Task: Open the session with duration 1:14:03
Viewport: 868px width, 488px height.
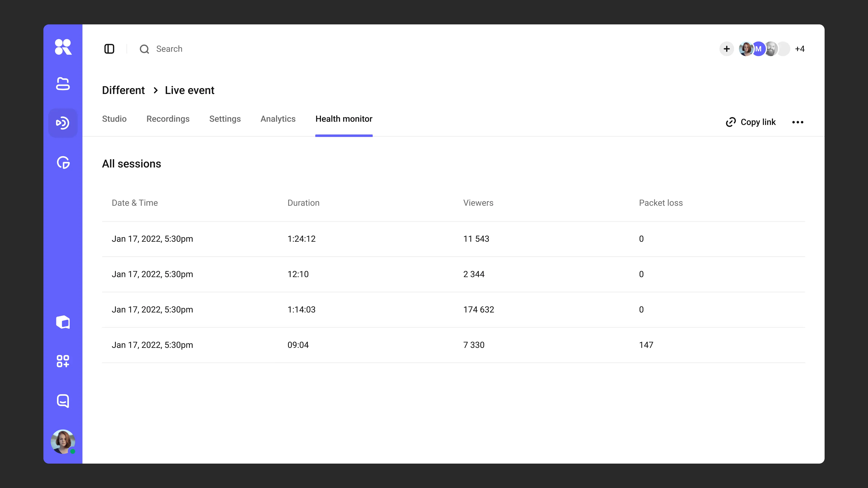Action: click(453, 310)
